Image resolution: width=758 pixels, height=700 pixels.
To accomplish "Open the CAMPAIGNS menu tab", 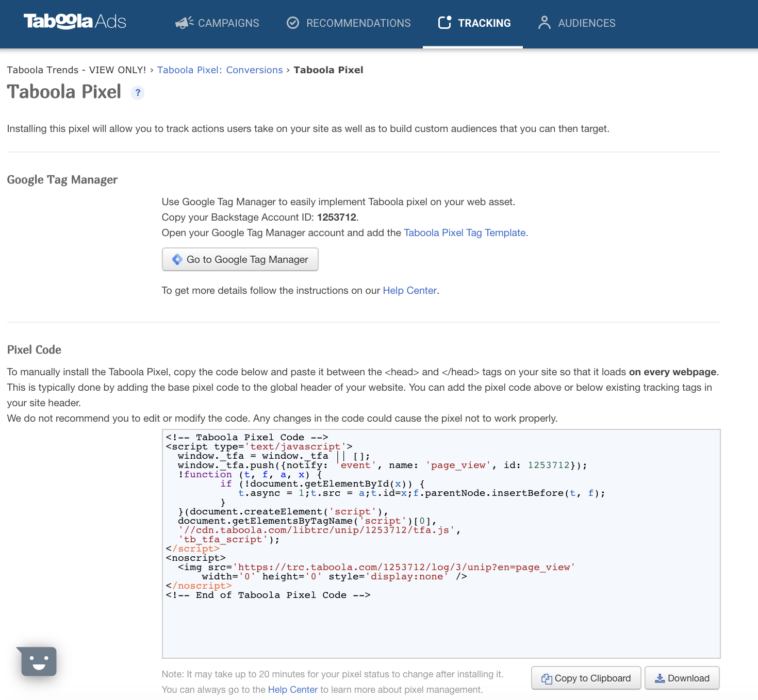I will [217, 23].
